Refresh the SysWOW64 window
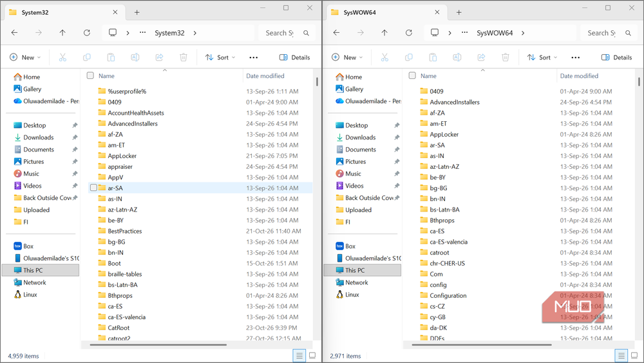644x363 pixels. tap(409, 33)
